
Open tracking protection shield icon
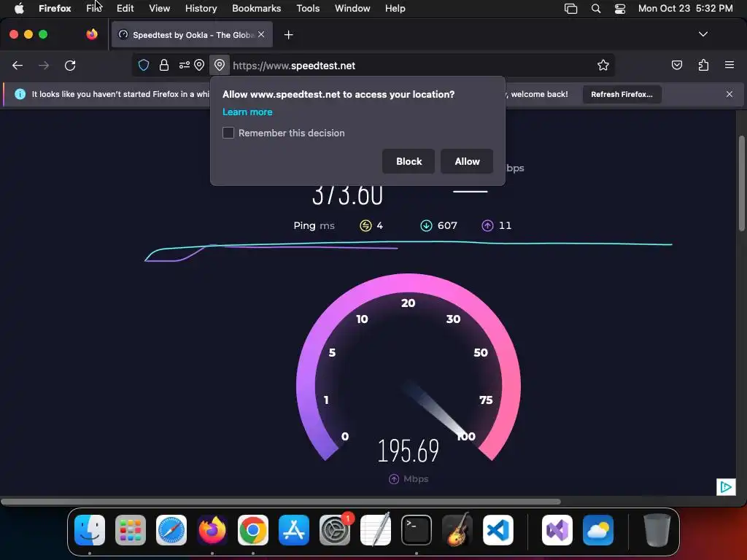tap(144, 65)
